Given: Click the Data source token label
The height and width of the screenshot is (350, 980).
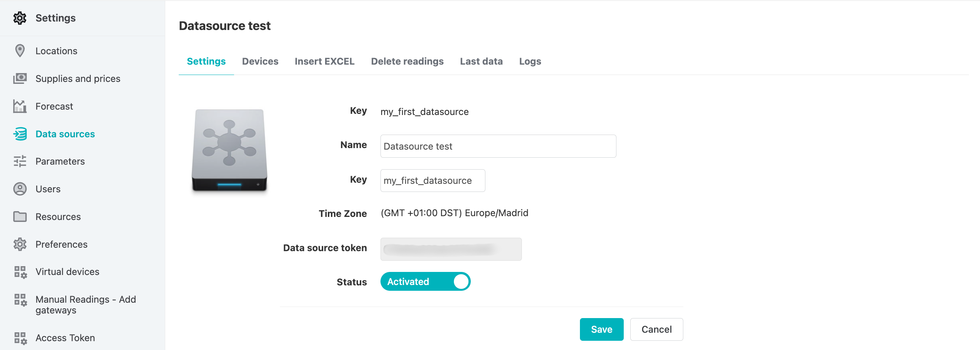Looking at the screenshot, I should [x=325, y=248].
